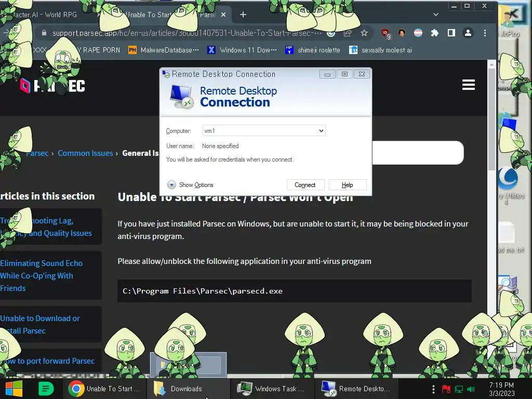This screenshot has height=399, width=532.
Task: Open Troubleshooting Lag and Quality Issues link
Action: (46, 227)
